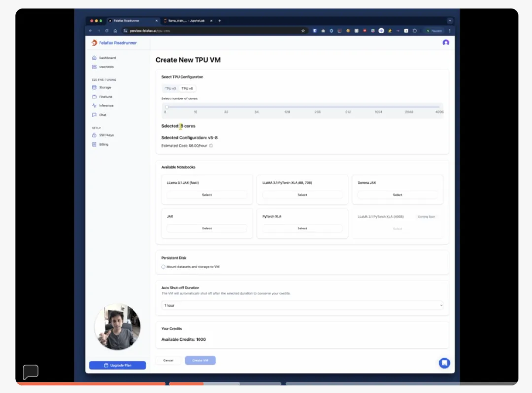This screenshot has width=532, height=393.
Task: Enable Mount datasets and storage to VM
Action: click(163, 267)
